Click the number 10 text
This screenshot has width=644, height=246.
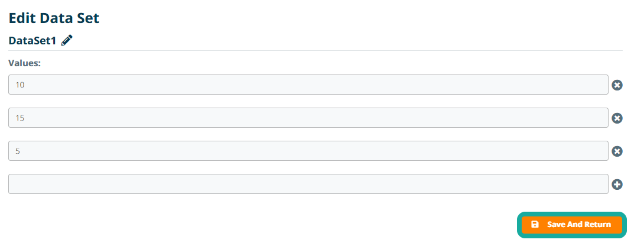[x=19, y=85]
